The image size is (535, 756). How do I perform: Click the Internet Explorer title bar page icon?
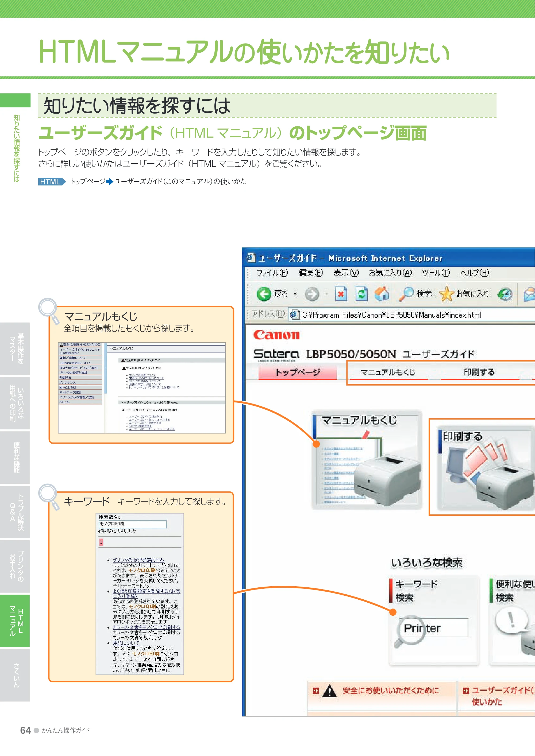click(251, 258)
